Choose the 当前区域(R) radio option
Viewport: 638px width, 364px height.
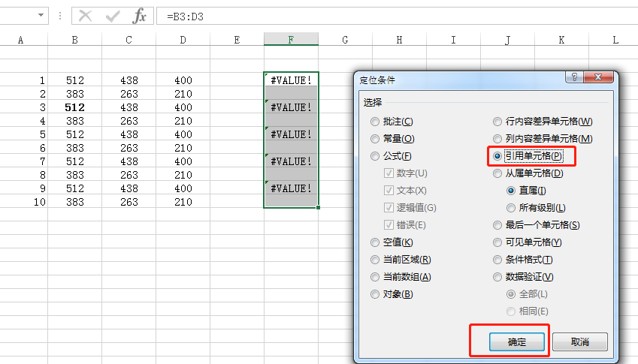401,260
